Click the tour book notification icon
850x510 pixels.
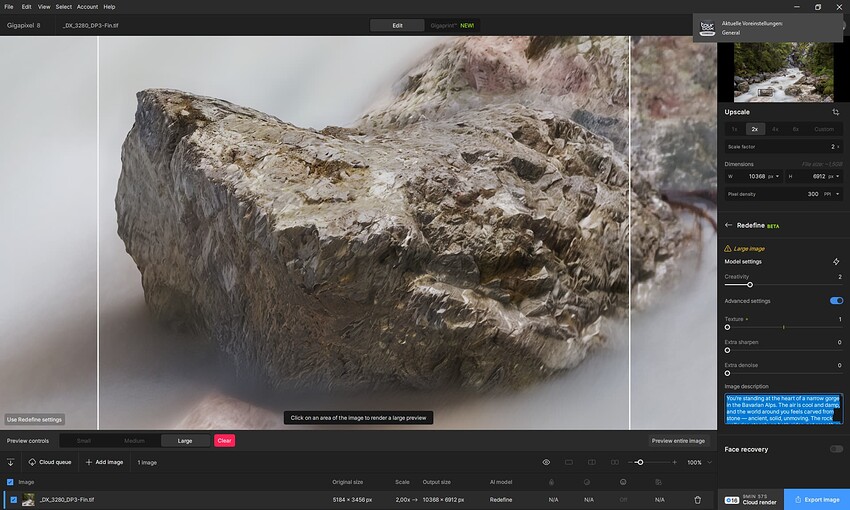click(707, 28)
